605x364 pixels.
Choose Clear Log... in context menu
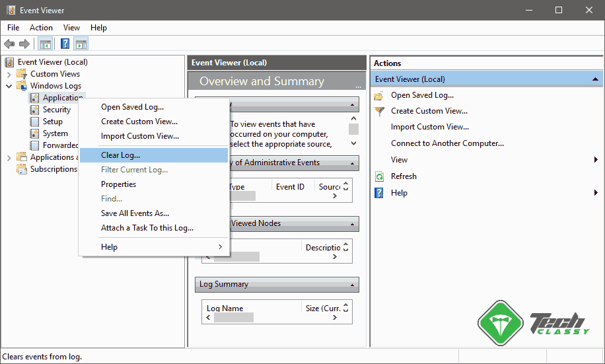(x=154, y=155)
